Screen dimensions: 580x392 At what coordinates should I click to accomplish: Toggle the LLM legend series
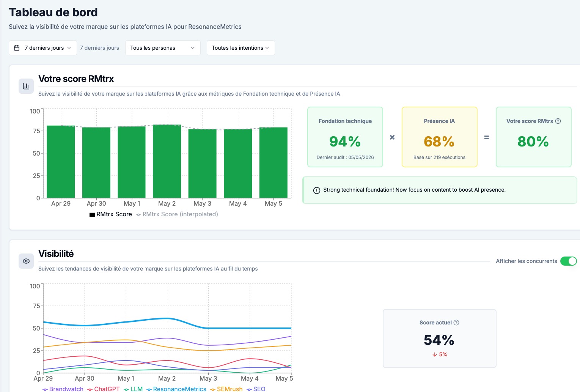[133, 389]
